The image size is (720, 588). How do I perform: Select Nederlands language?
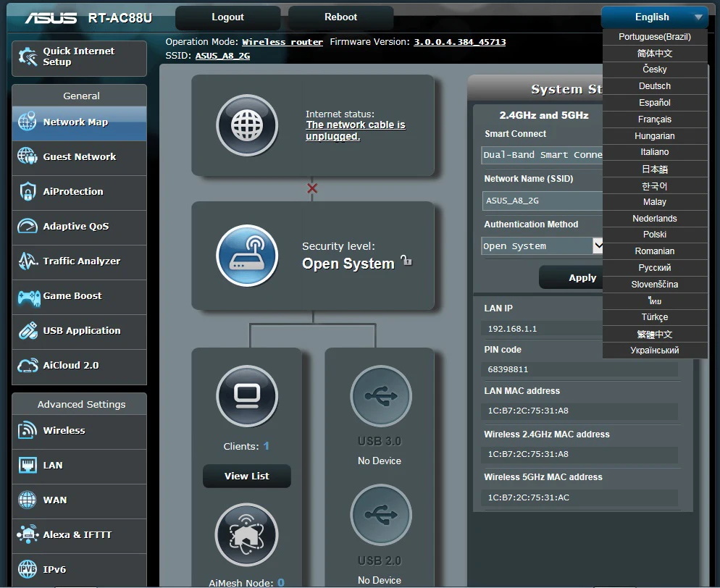tap(655, 219)
